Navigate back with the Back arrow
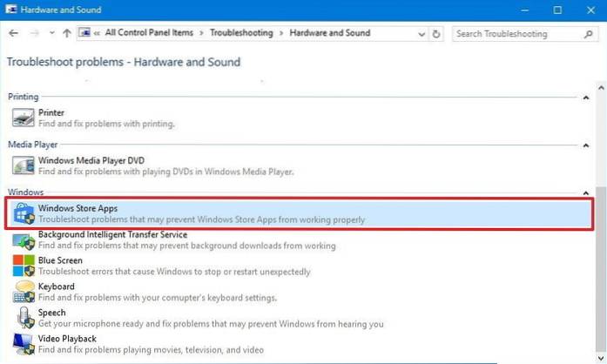The height and width of the screenshot is (364, 607). tap(13, 34)
